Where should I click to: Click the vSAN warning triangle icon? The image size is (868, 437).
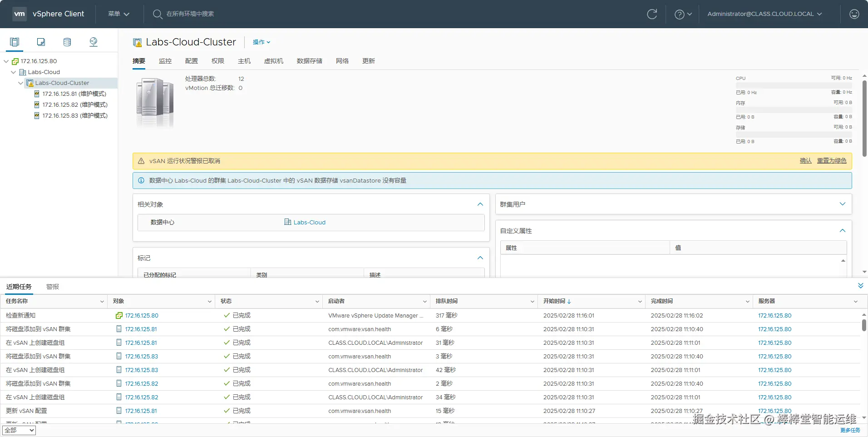tap(141, 161)
